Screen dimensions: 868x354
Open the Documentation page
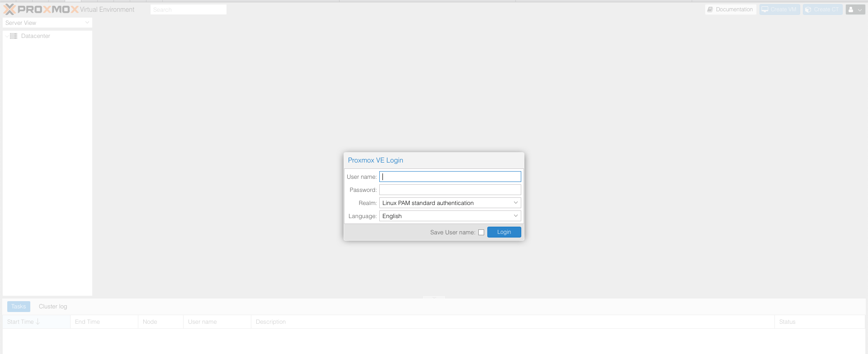tap(730, 9)
